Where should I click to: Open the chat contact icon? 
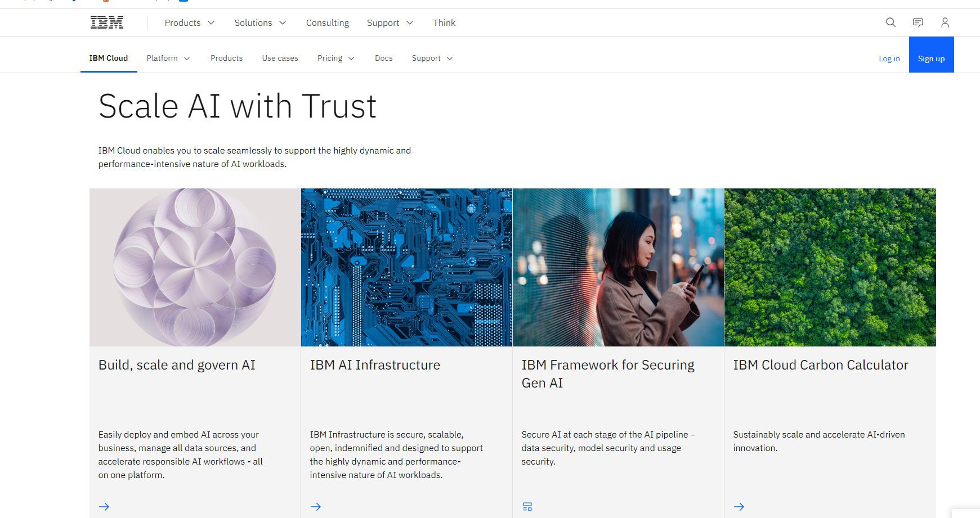(x=918, y=22)
